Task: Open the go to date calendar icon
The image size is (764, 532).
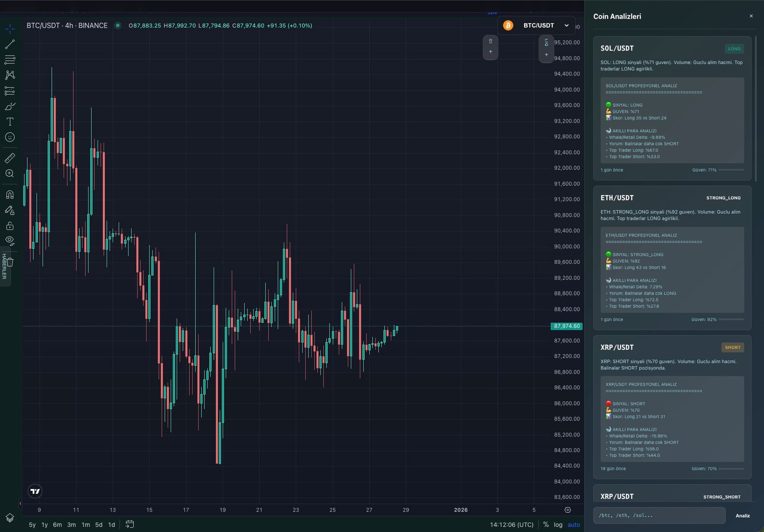Action: point(129,524)
